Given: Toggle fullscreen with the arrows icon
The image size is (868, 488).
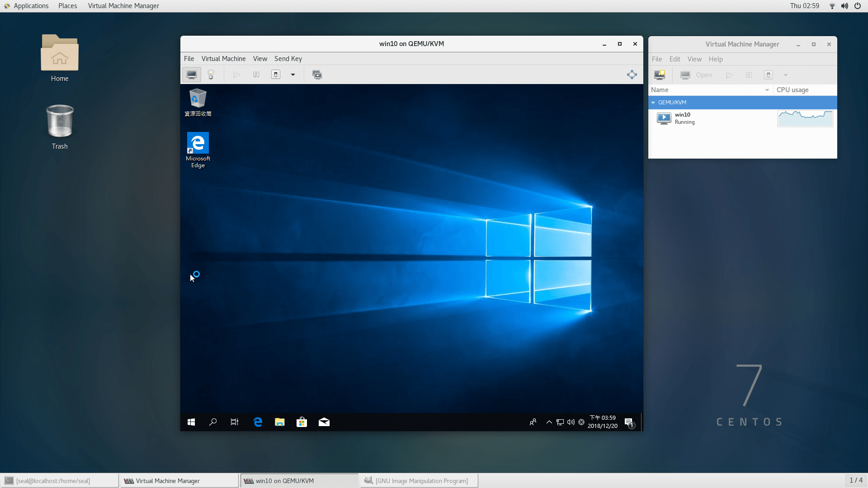Looking at the screenshot, I should coord(632,74).
